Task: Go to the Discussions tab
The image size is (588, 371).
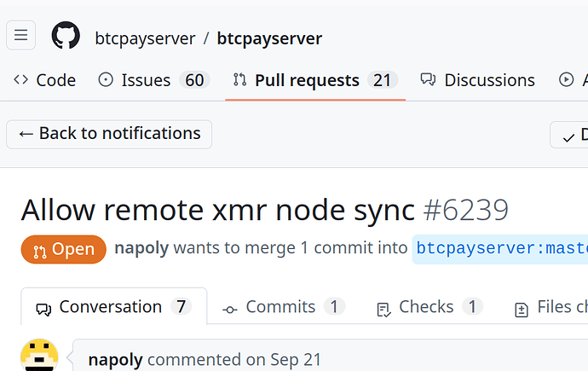Action: (x=478, y=80)
